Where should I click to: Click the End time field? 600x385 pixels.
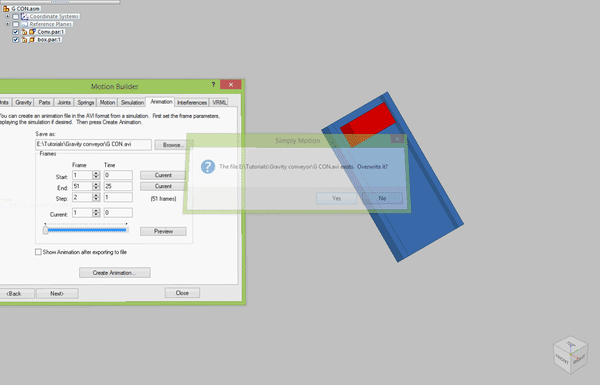(118, 186)
